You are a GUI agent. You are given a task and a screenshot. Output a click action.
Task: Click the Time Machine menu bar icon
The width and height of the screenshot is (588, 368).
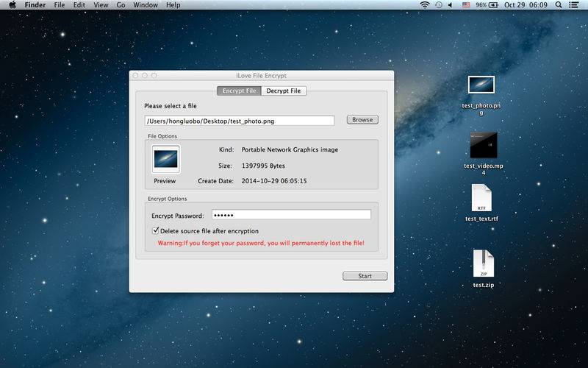click(438, 5)
